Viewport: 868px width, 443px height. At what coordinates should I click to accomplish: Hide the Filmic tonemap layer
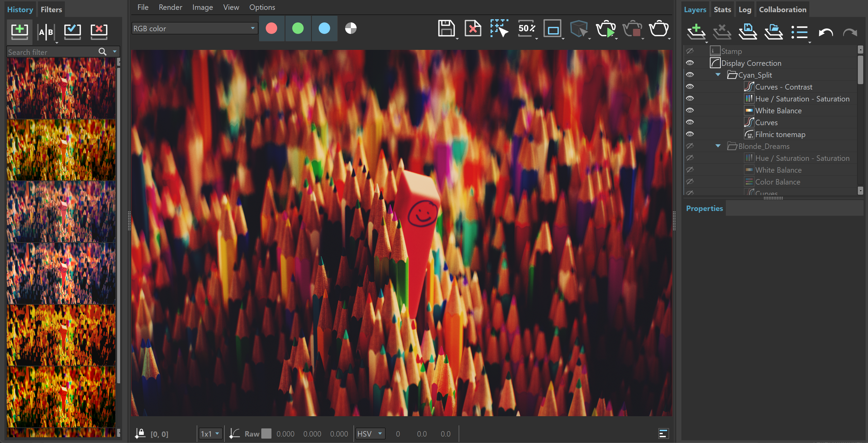coord(690,134)
